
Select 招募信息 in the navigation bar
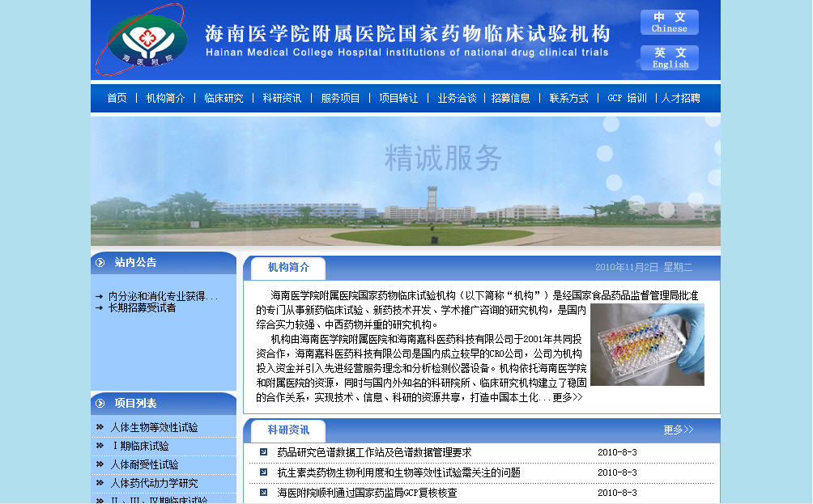pyautogui.click(x=510, y=98)
